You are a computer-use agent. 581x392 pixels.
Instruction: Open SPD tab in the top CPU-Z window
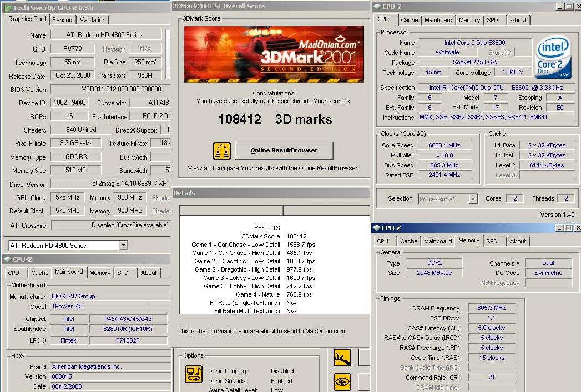click(x=492, y=20)
